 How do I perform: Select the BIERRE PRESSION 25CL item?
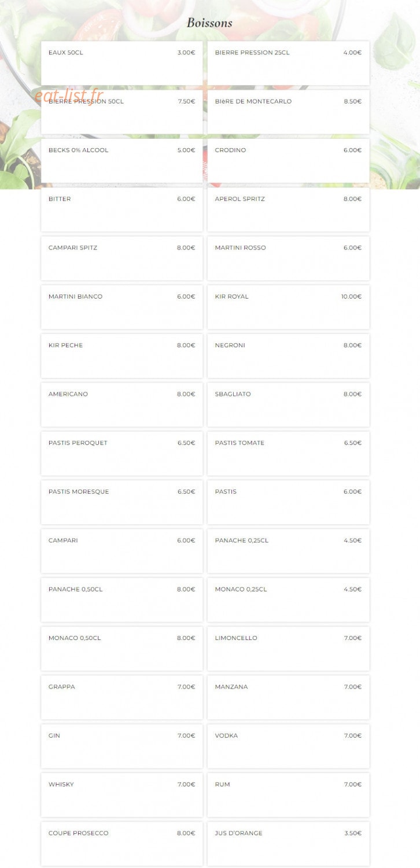288,63
